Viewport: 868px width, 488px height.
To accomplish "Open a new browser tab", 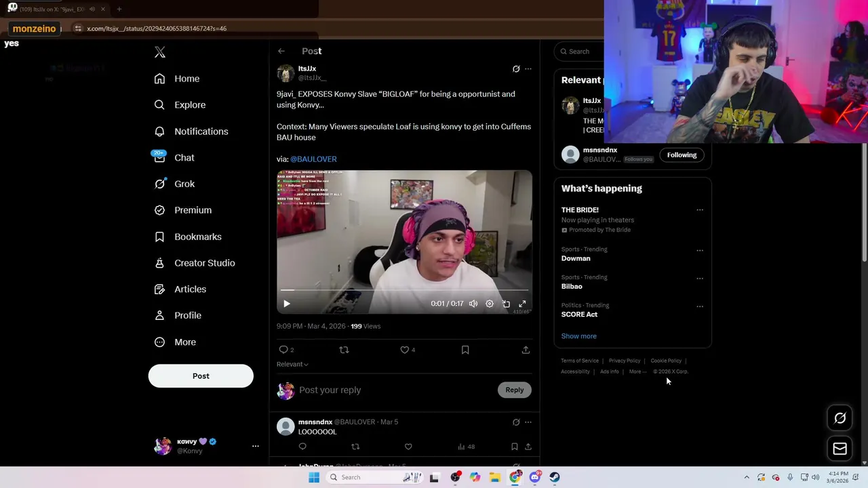I will click(119, 9).
